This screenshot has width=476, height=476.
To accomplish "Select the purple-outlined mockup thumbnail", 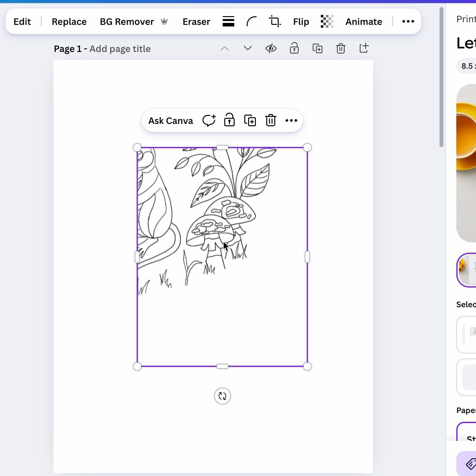I will [467, 270].
